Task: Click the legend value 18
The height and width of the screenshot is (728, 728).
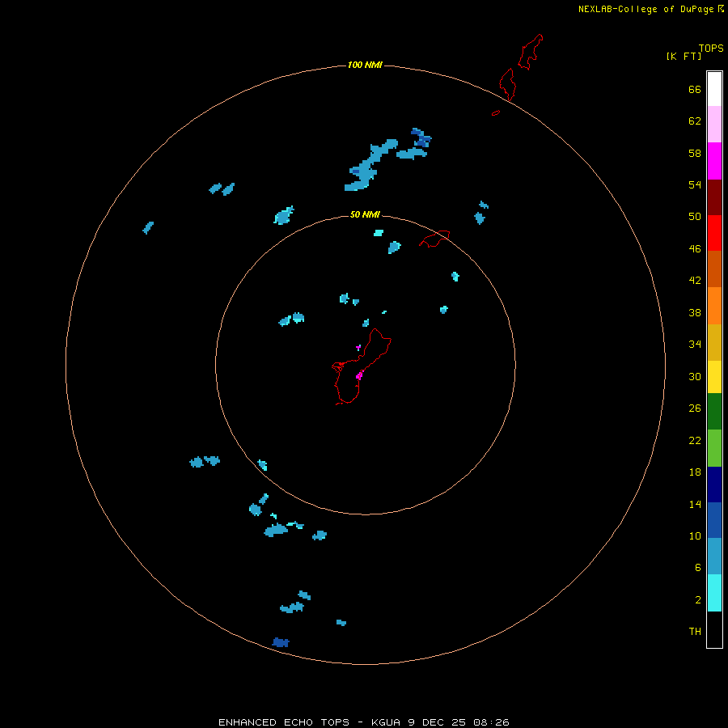Action: pos(695,472)
